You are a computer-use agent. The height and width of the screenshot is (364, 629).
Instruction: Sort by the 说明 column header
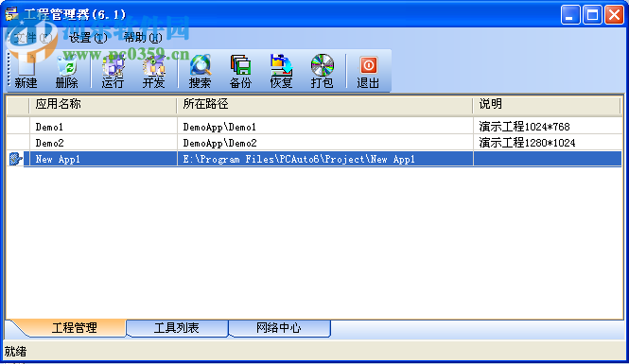(x=547, y=105)
